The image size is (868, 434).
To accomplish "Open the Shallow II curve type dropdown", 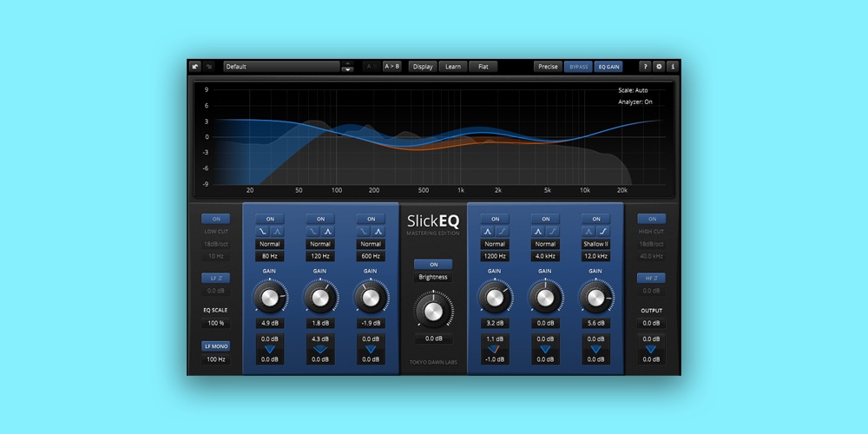I will (x=595, y=244).
